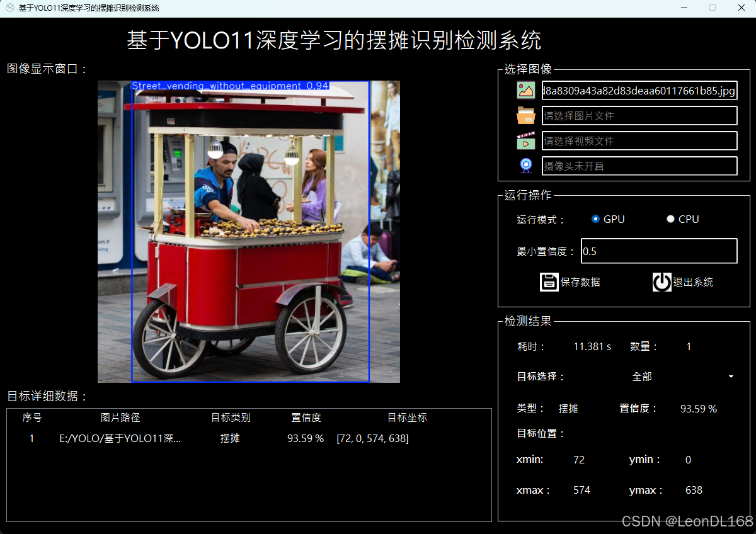The width and height of the screenshot is (756, 534).
Task: Click the image file path field
Action: 639,91
